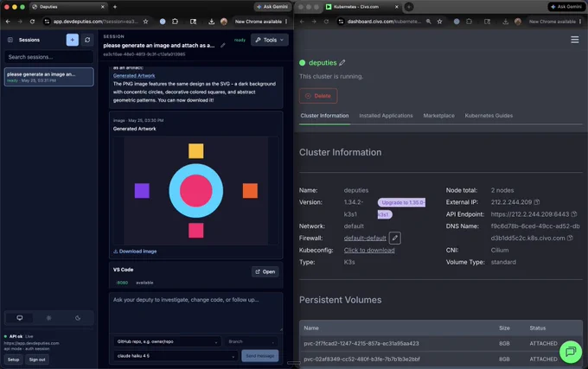Image resolution: width=588 pixels, height=369 pixels.
Task: Toggle the Sessions sidebar panel icon
Action: (x=10, y=40)
